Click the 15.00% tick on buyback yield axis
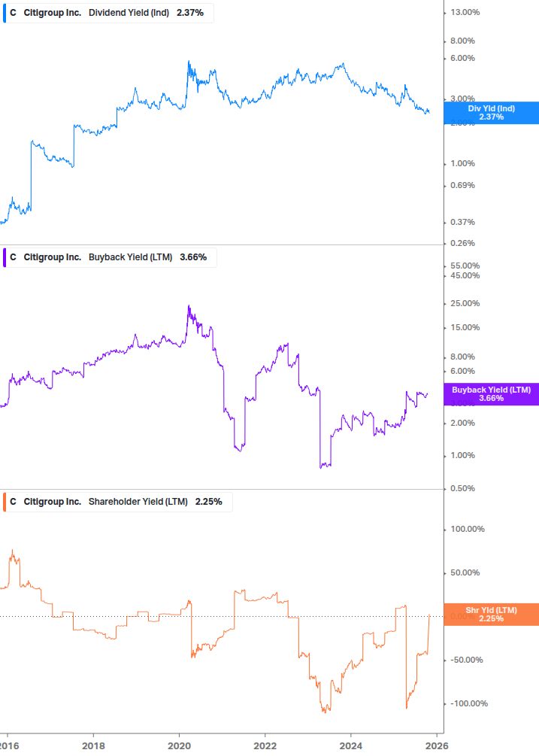Image resolution: width=539 pixels, height=756 pixels. coord(465,327)
